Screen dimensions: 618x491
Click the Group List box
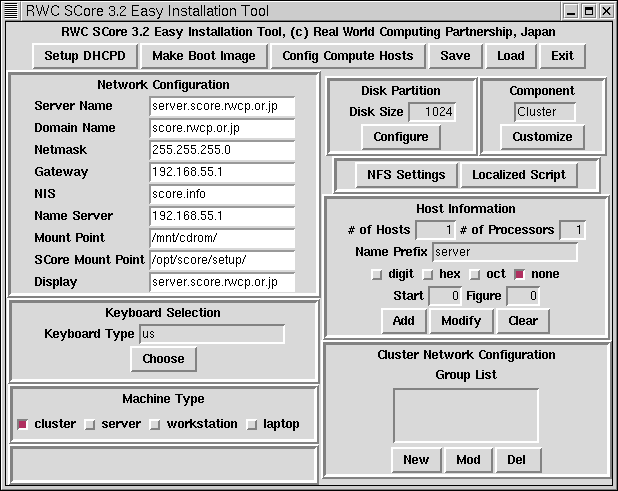[x=466, y=416]
